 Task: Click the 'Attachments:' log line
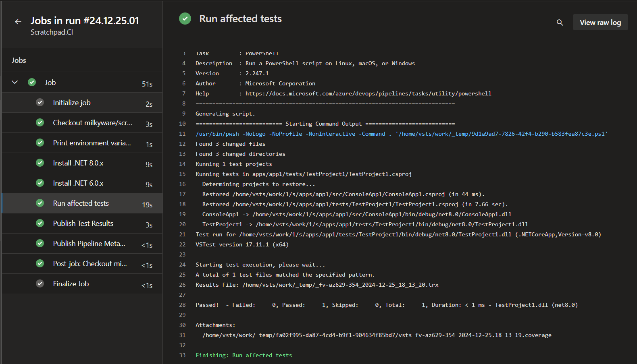216,325
